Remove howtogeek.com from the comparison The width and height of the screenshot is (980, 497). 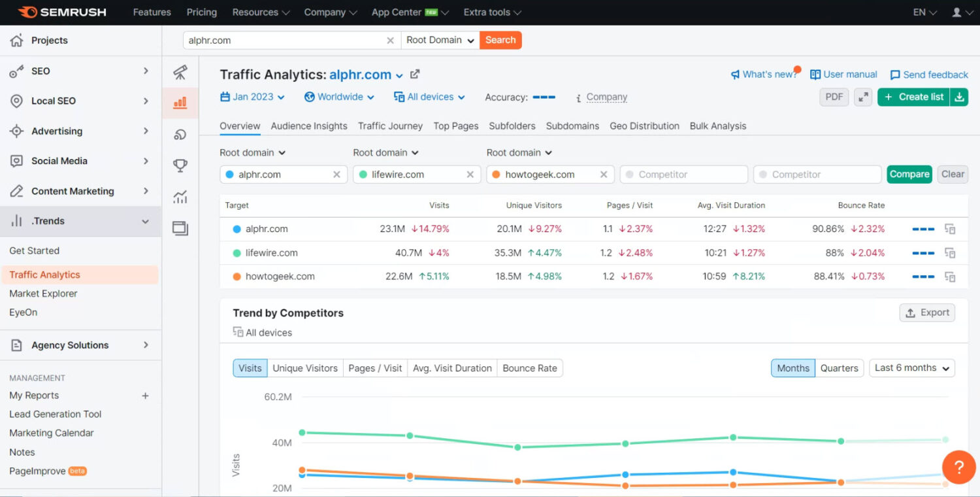point(604,175)
